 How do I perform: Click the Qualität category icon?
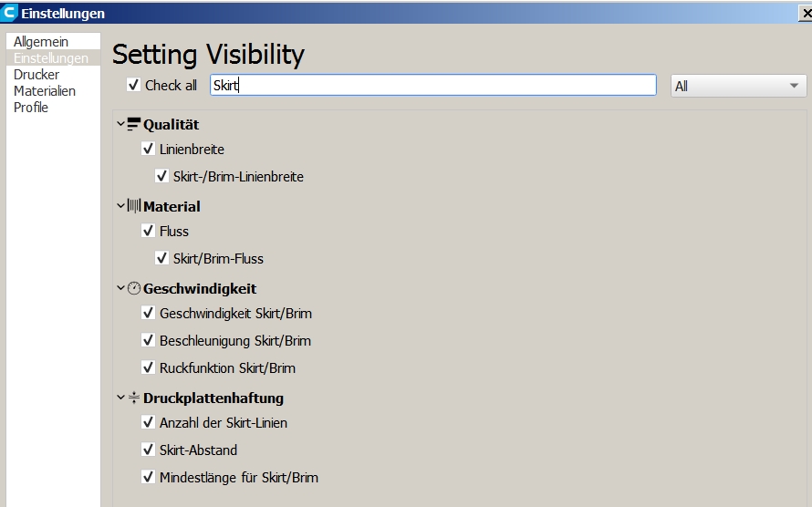(134, 124)
